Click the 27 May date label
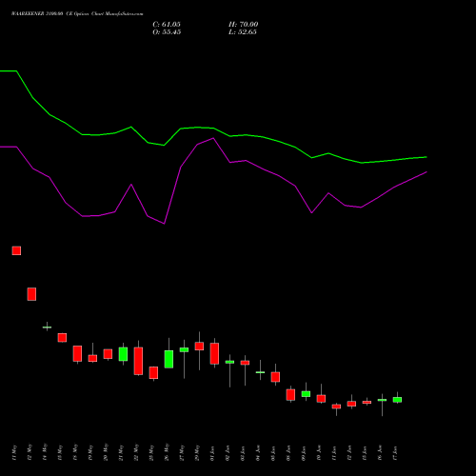Viewport: 476px width, 476px height. [182, 453]
